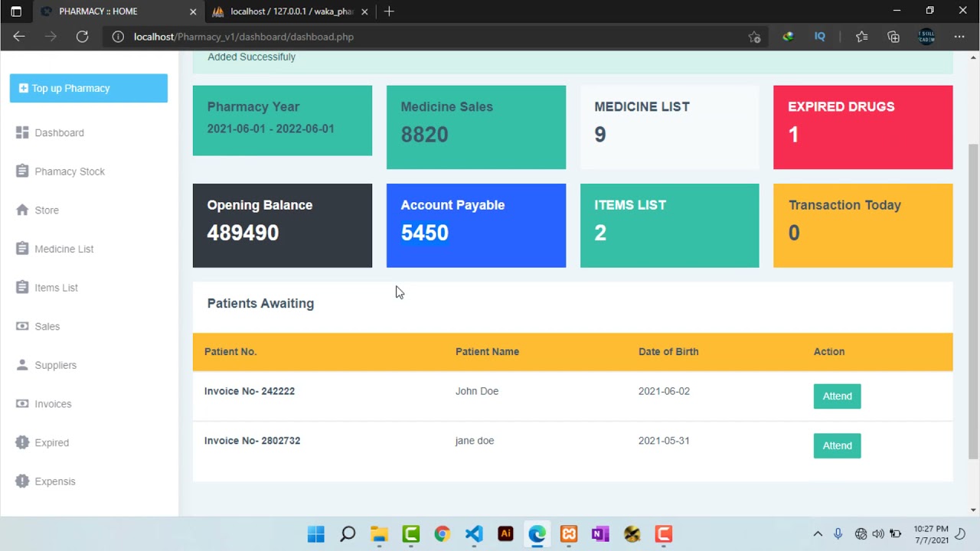
Task: Click the Suppliers person icon
Action: tap(22, 365)
